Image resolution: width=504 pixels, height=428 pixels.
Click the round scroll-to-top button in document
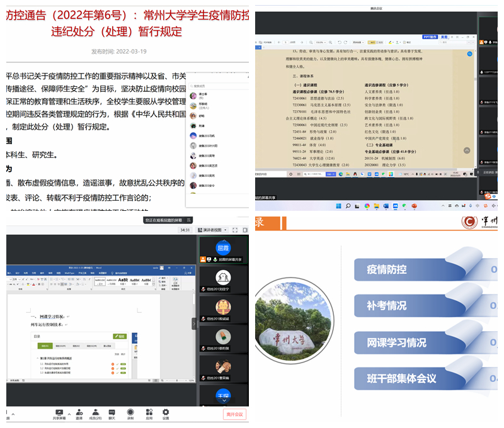pyautogui.click(x=467, y=150)
